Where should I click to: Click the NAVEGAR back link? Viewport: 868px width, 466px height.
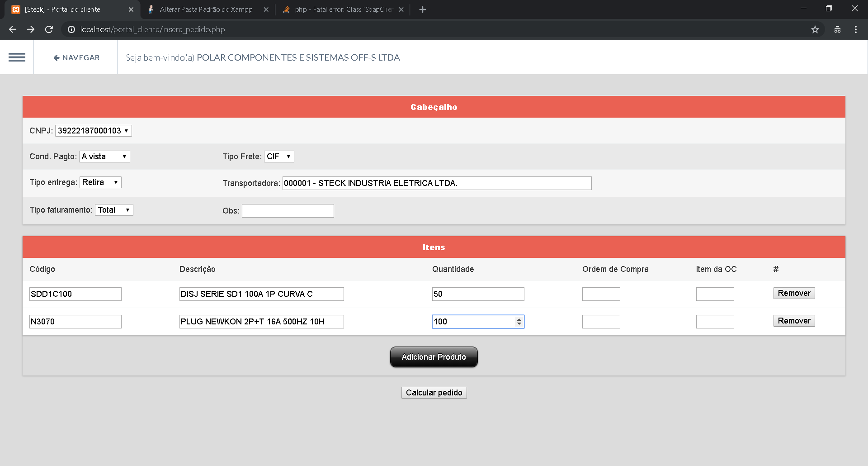click(76, 57)
